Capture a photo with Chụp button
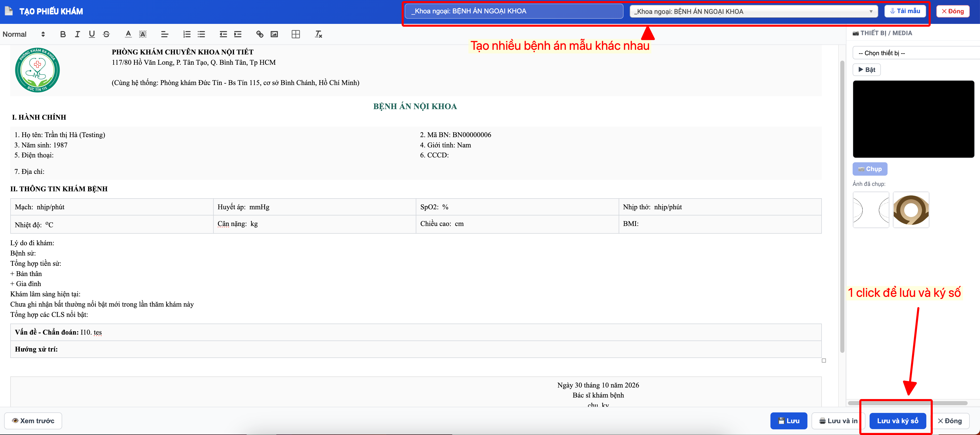The image size is (980, 435). click(x=870, y=169)
